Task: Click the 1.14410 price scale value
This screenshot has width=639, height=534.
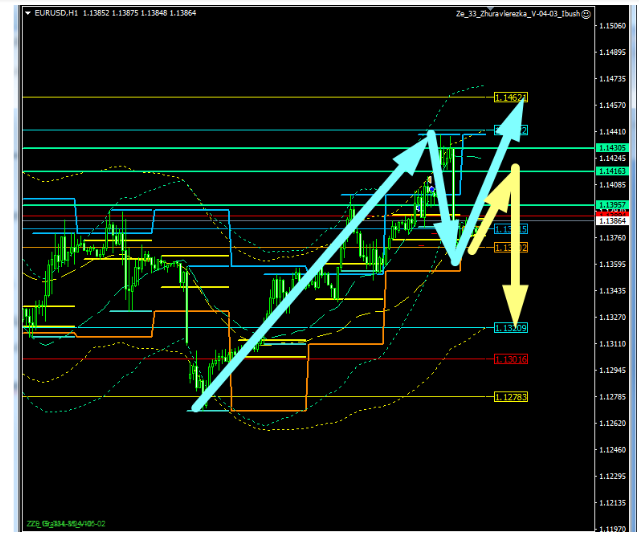Action: coord(613,132)
